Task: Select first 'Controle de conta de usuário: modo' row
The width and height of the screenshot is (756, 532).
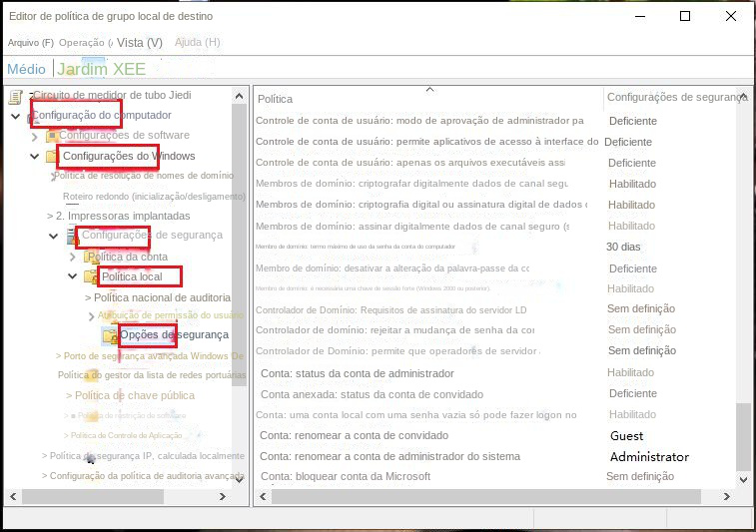Action: tap(419, 121)
